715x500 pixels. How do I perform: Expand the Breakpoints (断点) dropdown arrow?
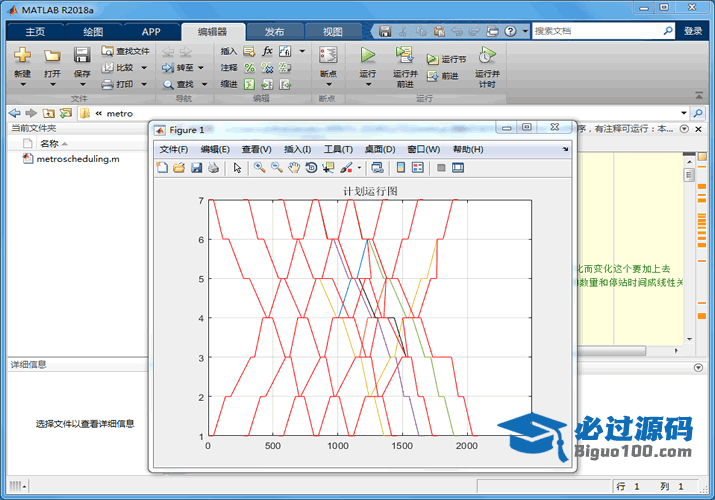(x=329, y=84)
